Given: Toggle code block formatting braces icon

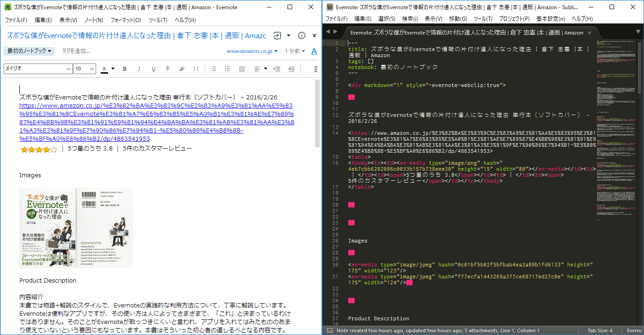Looking at the screenshot, I should [196, 69].
